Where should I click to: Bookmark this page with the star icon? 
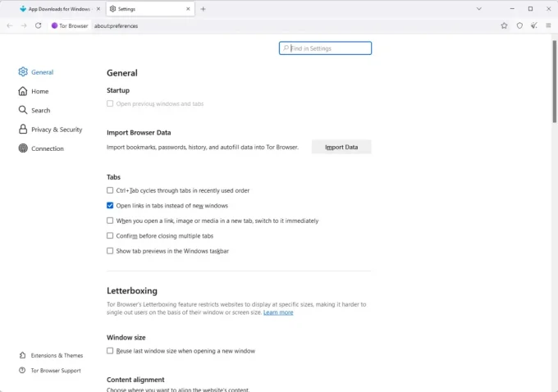(x=504, y=25)
